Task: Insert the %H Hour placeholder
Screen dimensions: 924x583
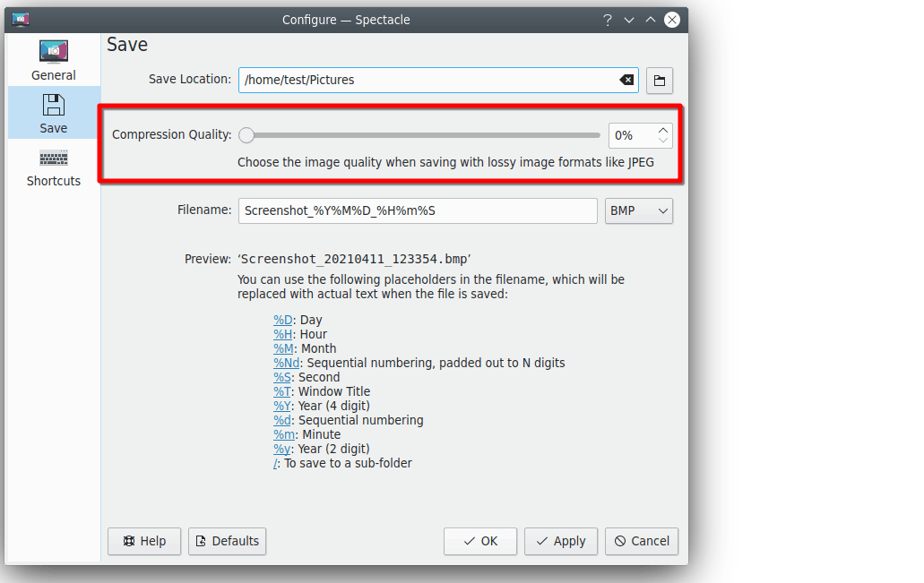Action: tap(283, 334)
